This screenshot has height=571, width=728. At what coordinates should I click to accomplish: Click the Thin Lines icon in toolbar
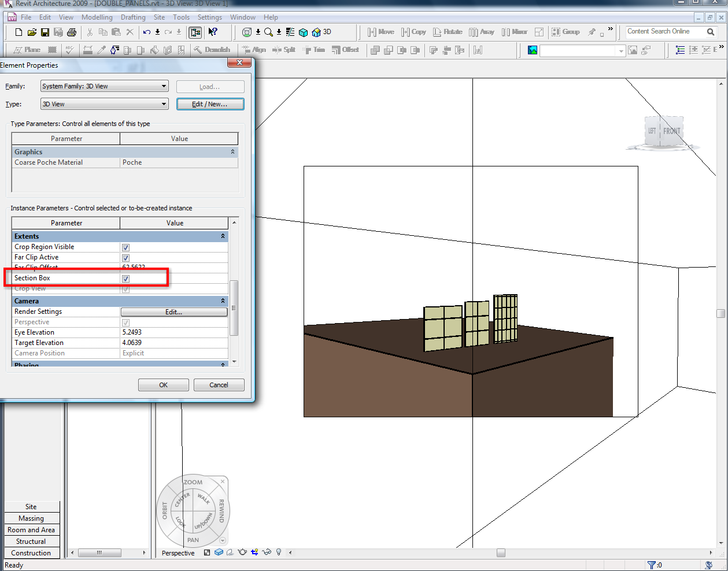pos(290,32)
